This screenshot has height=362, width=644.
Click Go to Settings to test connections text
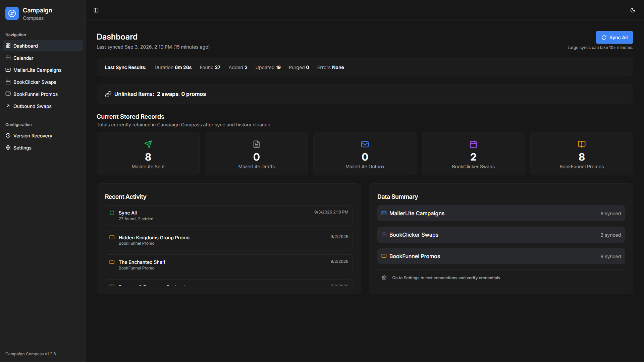pyautogui.click(x=446, y=278)
